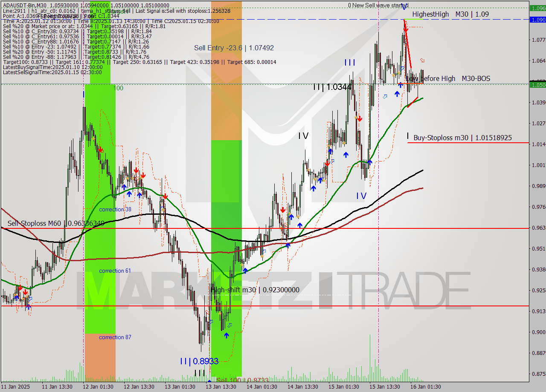Select the 'correction 61' label

click(115, 271)
